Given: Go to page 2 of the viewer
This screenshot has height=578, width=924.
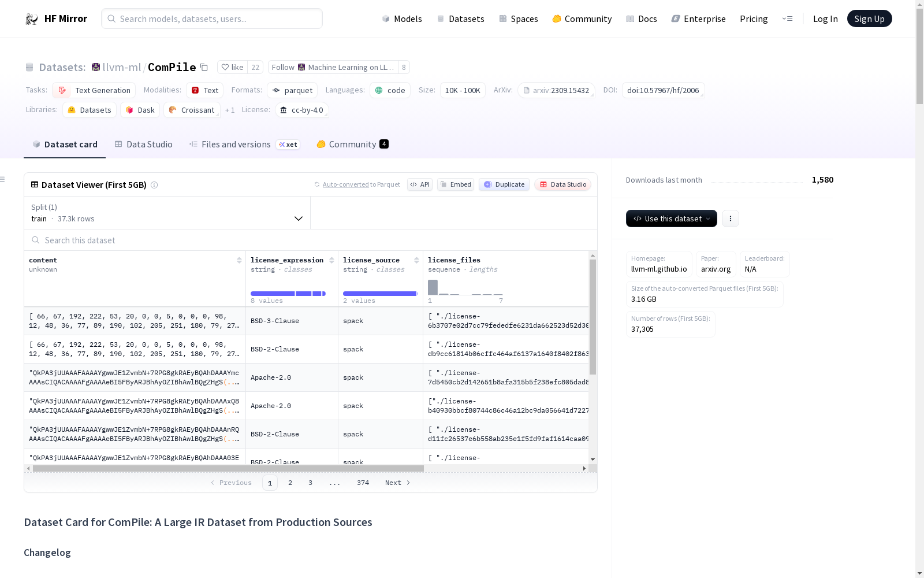Looking at the screenshot, I should point(290,483).
